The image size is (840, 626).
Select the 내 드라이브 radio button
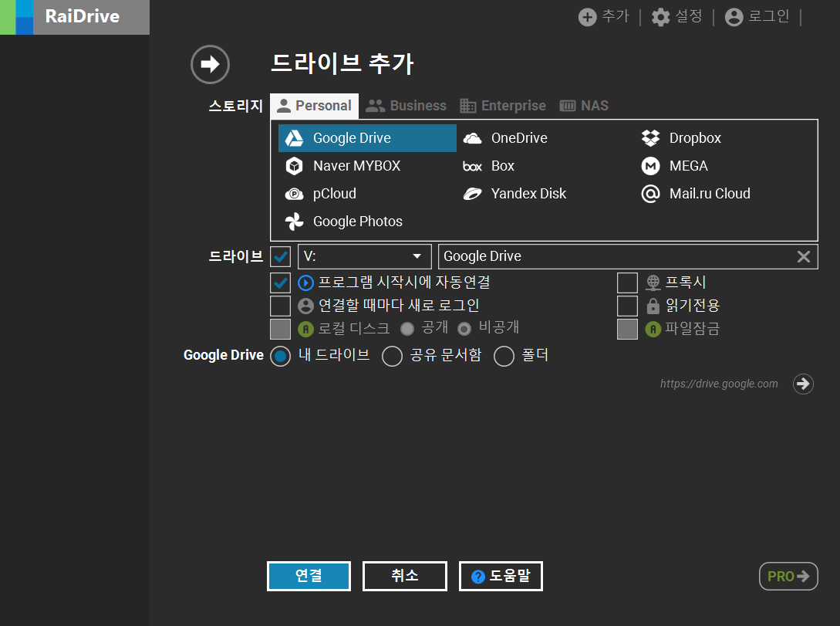click(280, 356)
